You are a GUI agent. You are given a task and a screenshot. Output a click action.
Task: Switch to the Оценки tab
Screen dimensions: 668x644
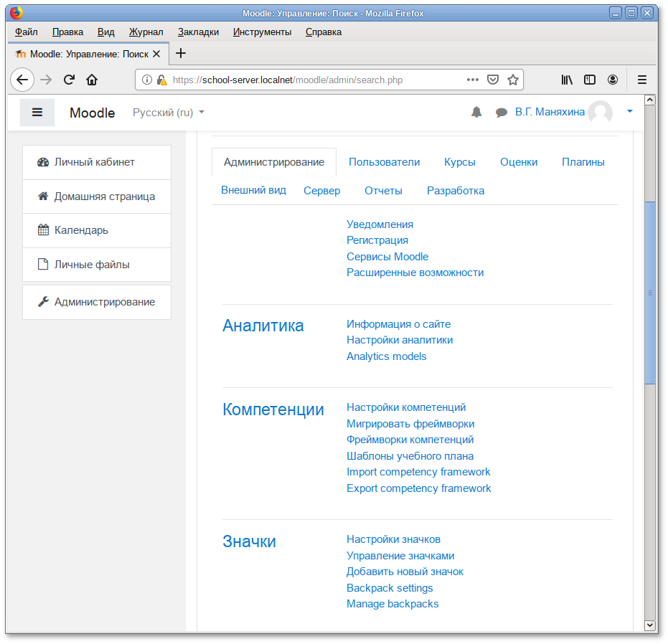click(x=519, y=162)
